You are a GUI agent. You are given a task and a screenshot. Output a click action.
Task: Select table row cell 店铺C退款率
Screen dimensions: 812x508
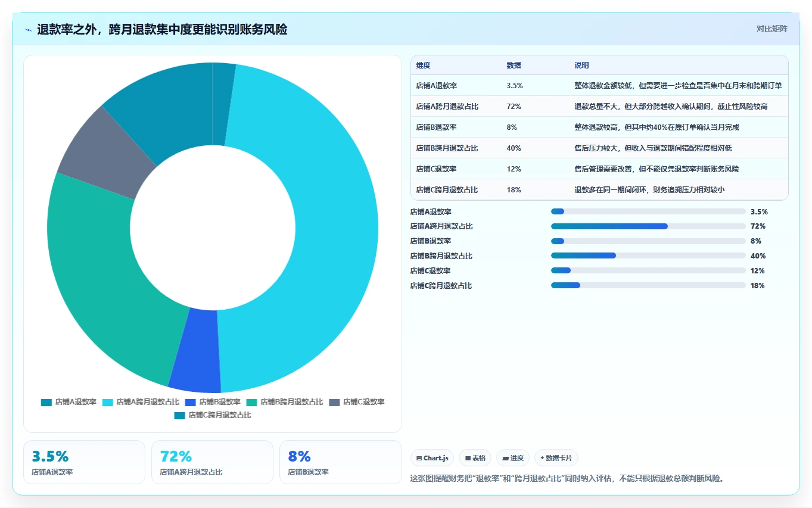click(x=436, y=169)
